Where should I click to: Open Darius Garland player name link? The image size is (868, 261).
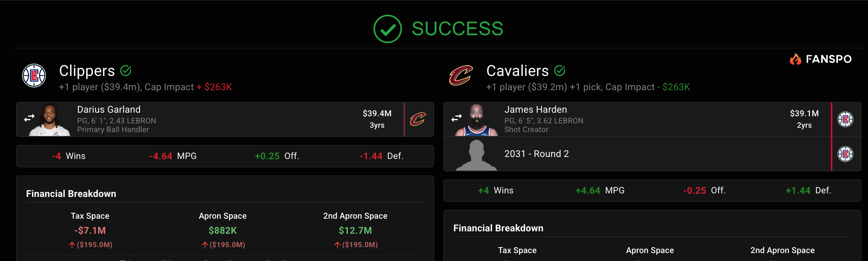coord(109,110)
